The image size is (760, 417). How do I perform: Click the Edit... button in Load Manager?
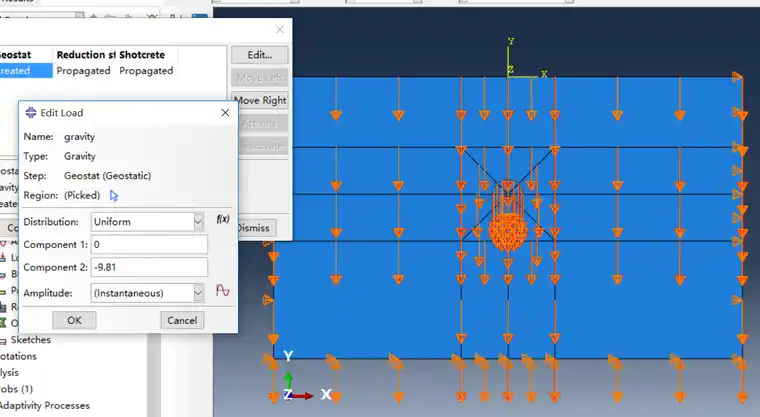(x=259, y=55)
